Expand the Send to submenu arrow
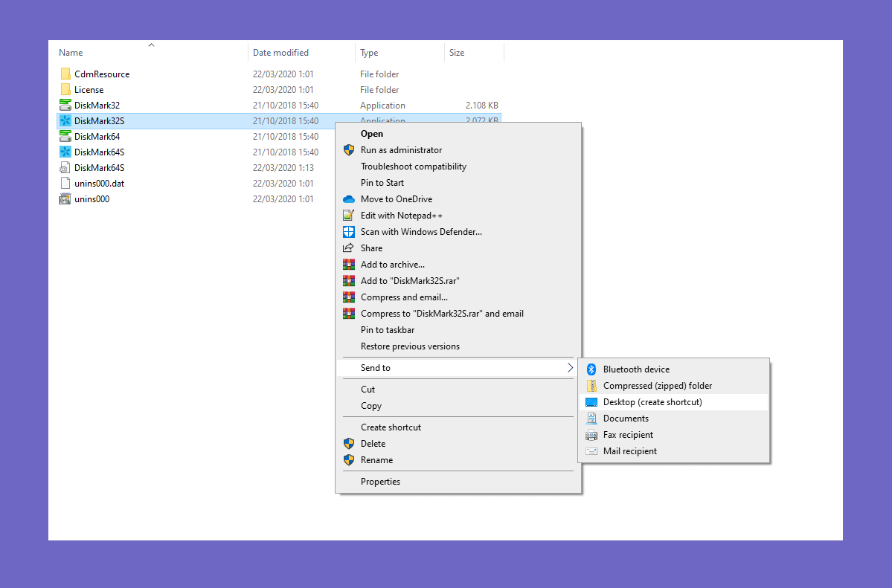 (570, 368)
